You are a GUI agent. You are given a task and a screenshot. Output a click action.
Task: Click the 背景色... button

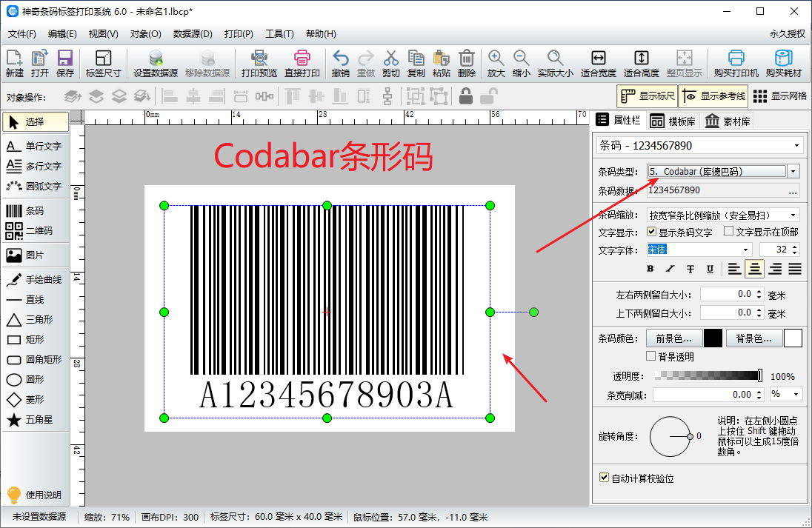tap(754, 338)
